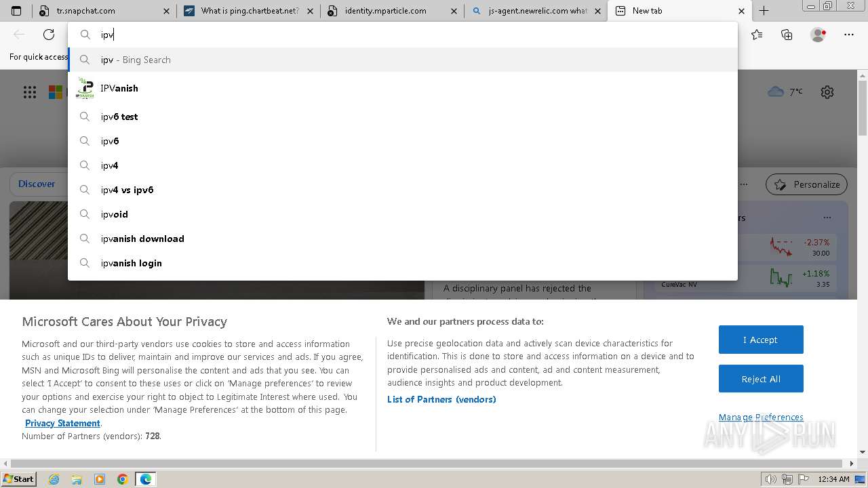
Task: Click the I Accept button
Action: point(761,340)
